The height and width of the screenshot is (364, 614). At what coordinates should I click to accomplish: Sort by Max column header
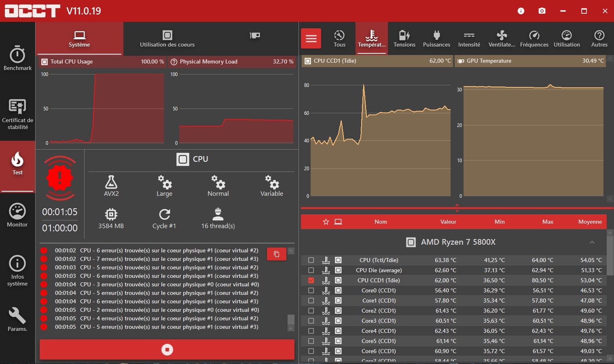point(548,222)
